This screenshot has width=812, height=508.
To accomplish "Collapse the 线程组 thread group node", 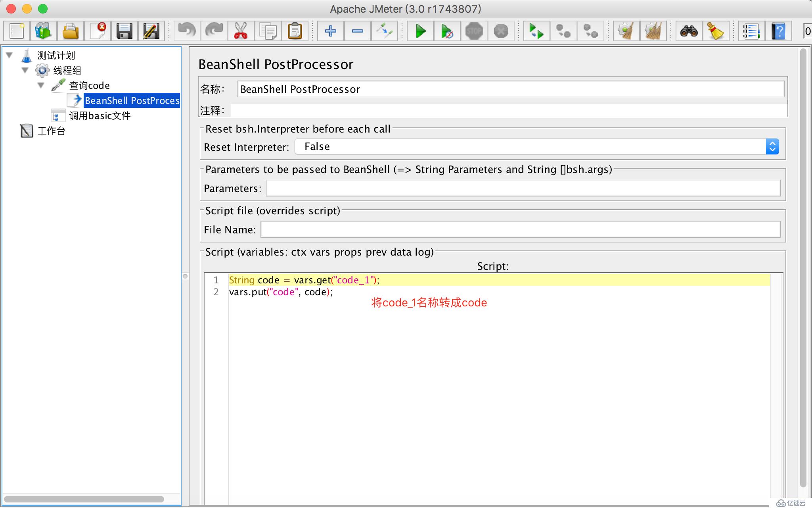I will point(25,70).
